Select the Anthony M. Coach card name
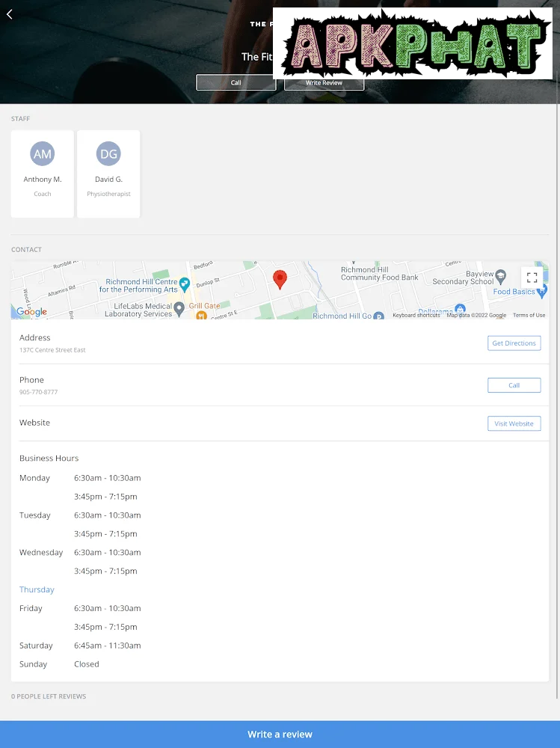560x748 pixels. (43, 180)
